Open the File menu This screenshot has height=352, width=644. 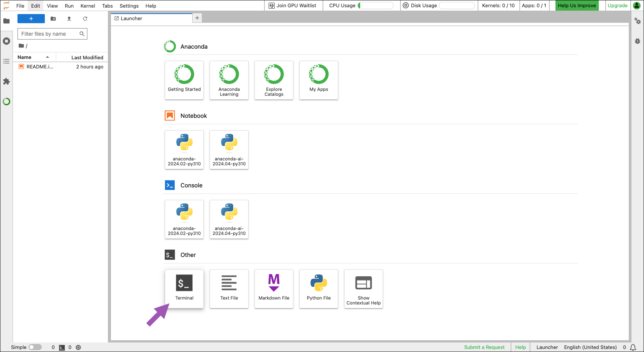pyautogui.click(x=21, y=6)
